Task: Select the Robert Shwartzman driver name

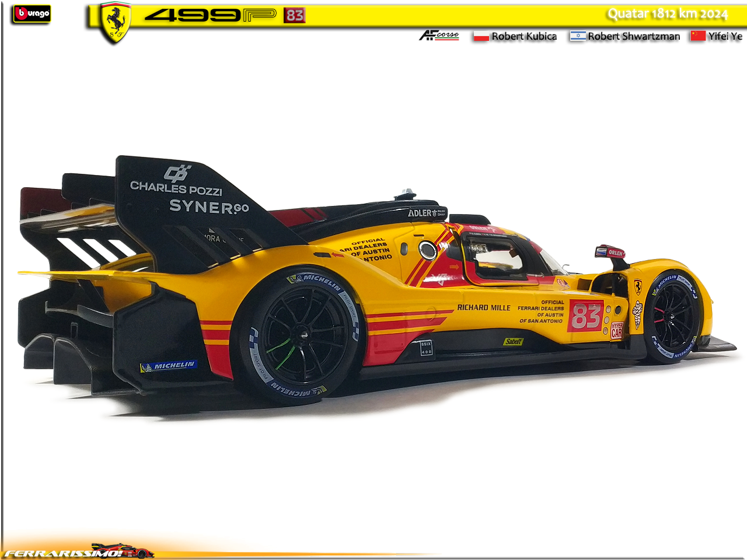Action: tap(634, 36)
